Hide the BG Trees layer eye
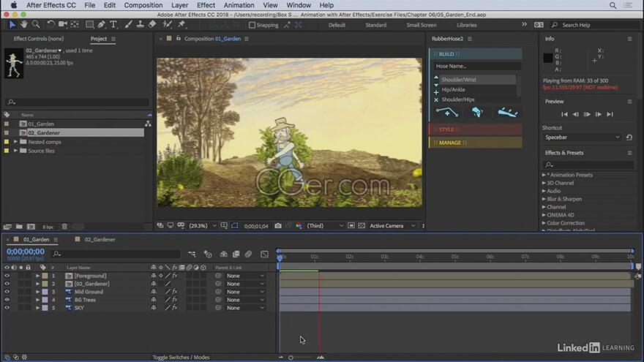This screenshot has width=644, height=362. [x=7, y=300]
